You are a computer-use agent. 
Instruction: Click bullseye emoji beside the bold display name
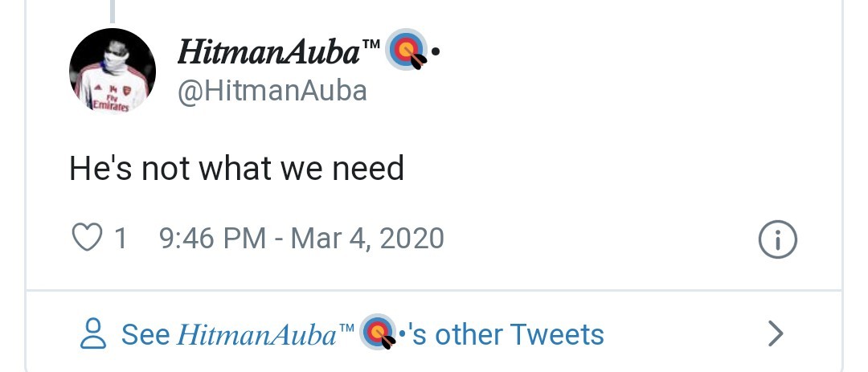coord(406,52)
